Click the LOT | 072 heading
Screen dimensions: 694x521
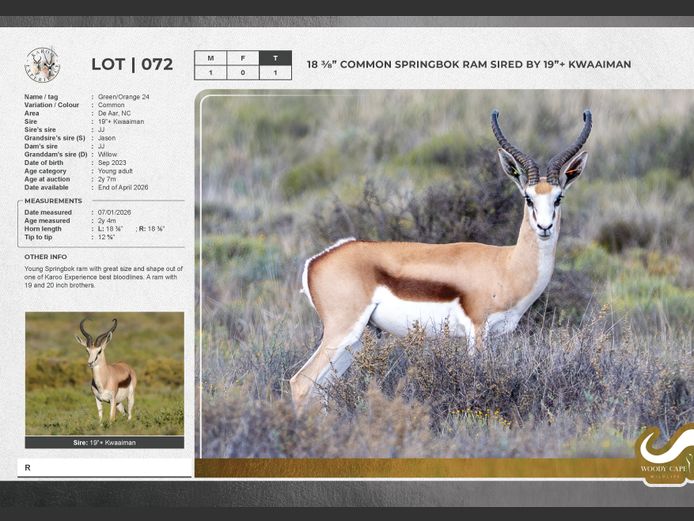click(x=132, y=65)
